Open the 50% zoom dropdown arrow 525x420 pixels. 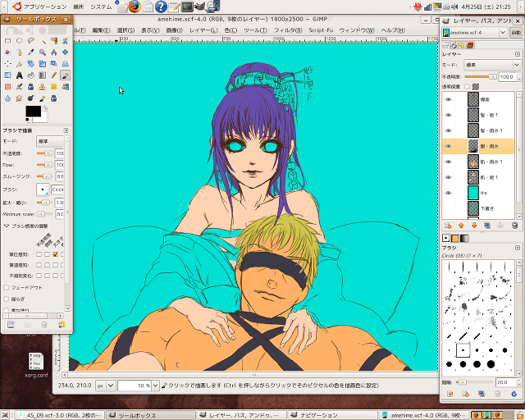pyautogui.click(x=155, y=386)
